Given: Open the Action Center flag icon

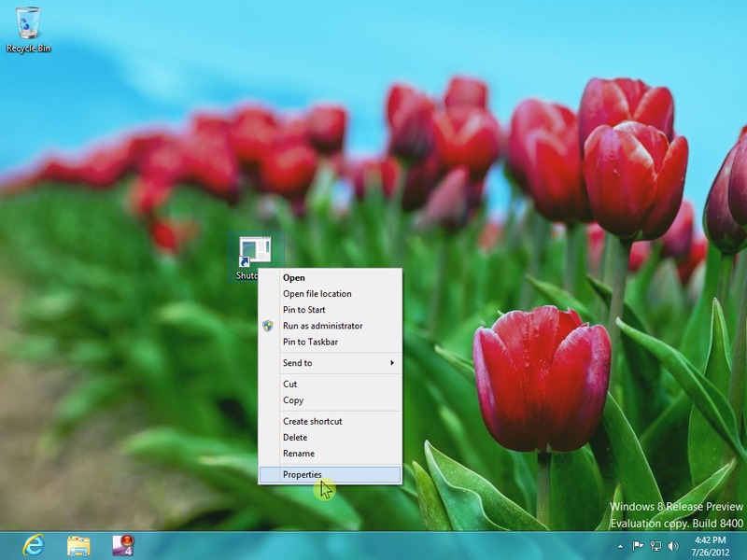Looking at the screenshot, I should point(639,546).
